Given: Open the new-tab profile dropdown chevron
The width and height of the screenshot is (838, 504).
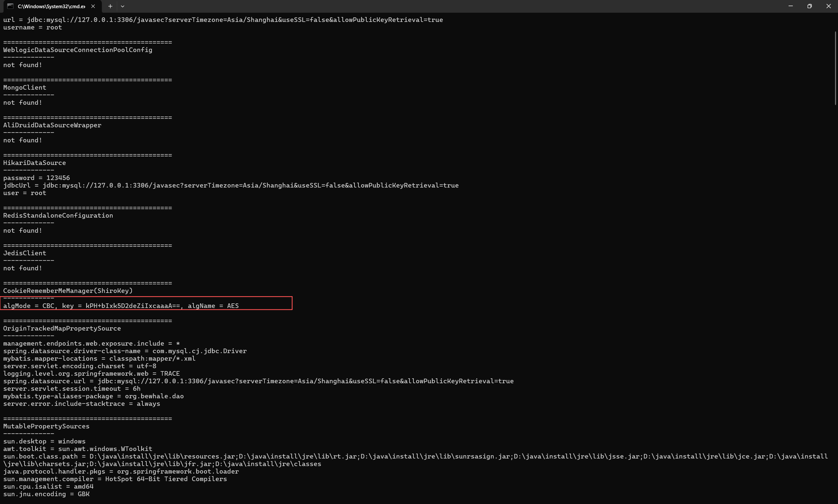Looking at the screenshot, I should pos(123,6).
